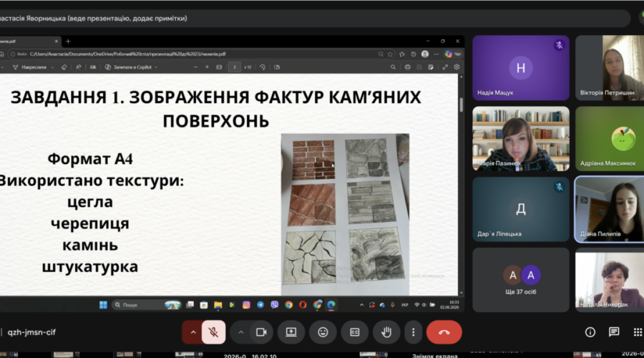Click the Windows Start button
The width and height of the screenshot is (644, 358).
pos(103,304)
